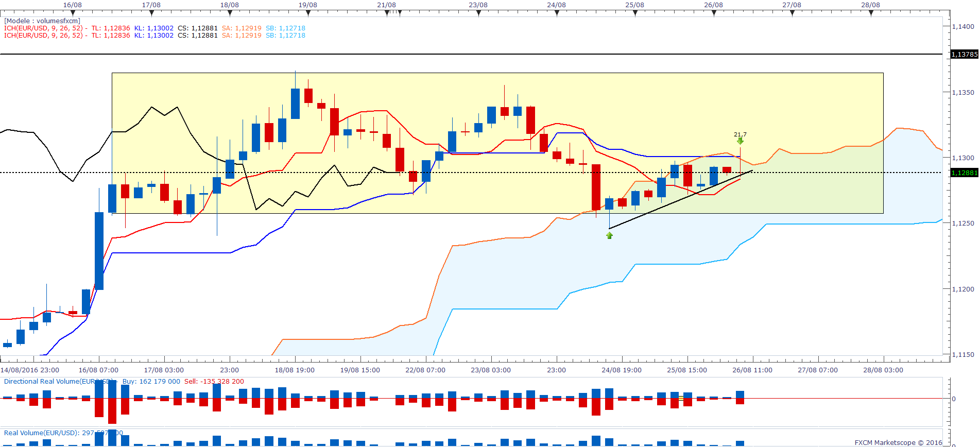This screenshot has height=447, width=980.
Task: Click the 16/08 triangle marker on top axis
Action: 73,13
